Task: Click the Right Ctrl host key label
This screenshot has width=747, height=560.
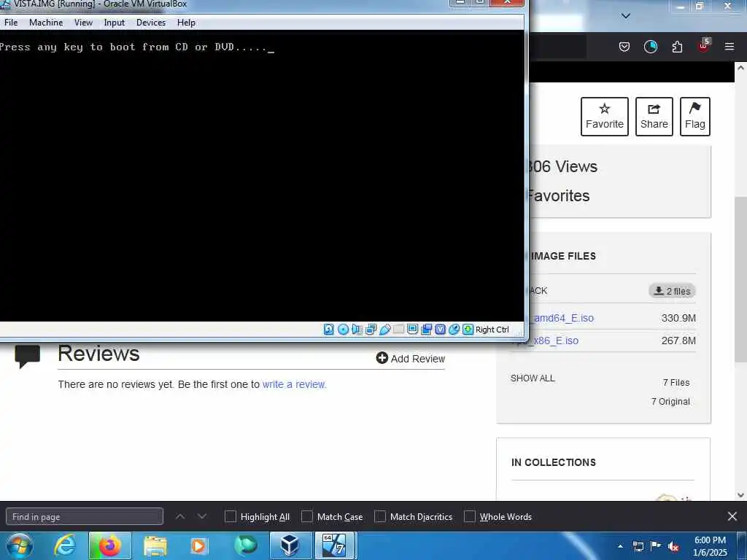Action: (x=492, y=330)
